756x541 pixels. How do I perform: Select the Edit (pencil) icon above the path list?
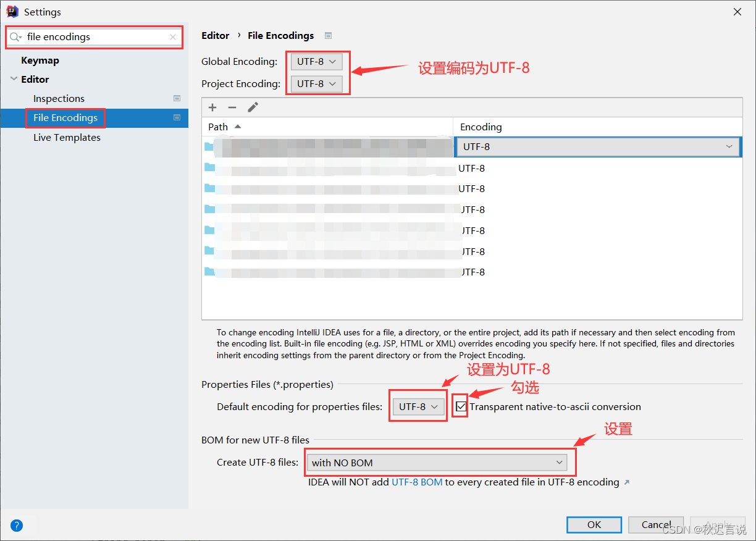pos(253,107)
